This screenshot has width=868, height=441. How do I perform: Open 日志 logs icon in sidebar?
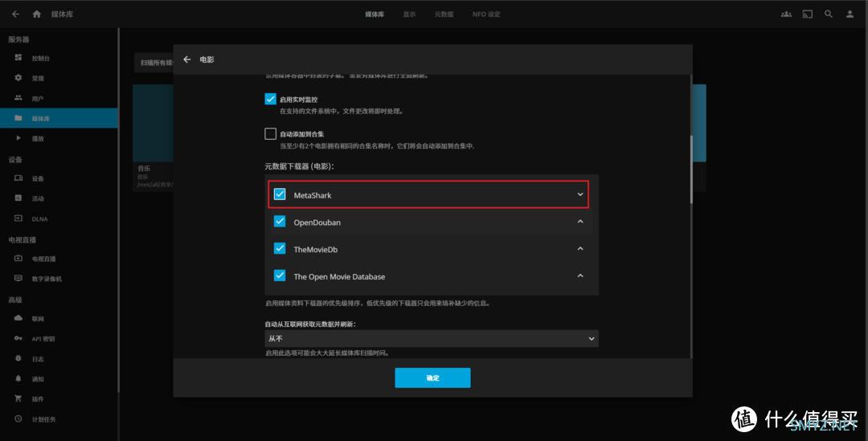coord(18,358)
